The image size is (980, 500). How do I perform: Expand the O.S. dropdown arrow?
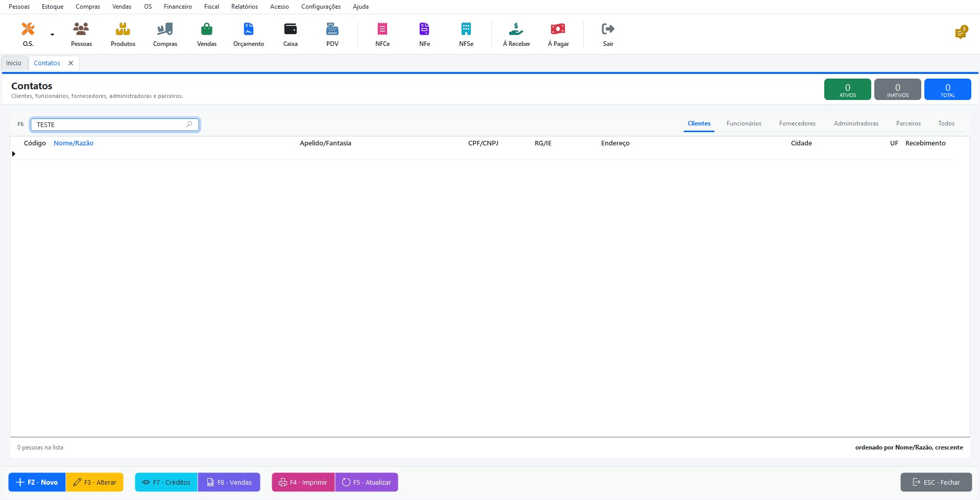pos(52,35)
